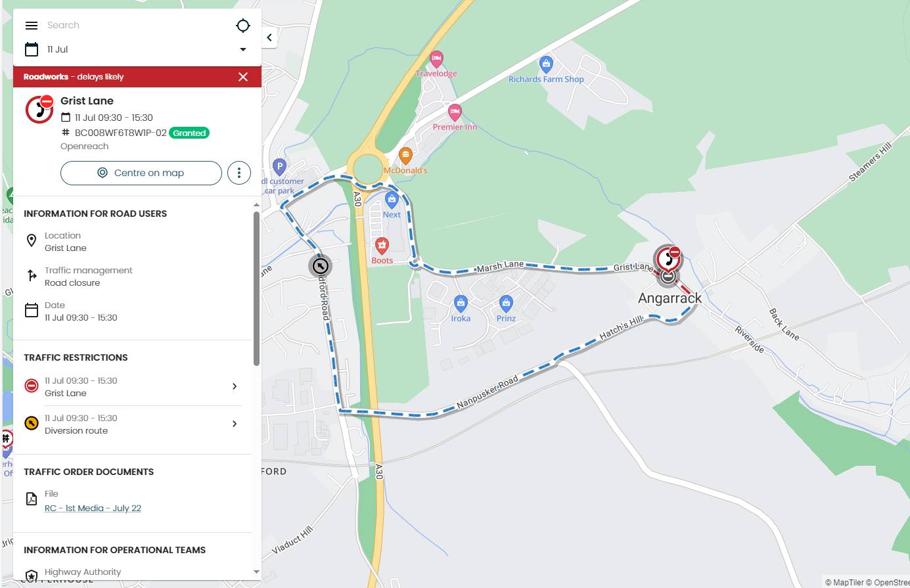Expand the date dropdown arrow
The height and width of the screenshot is (588, 910).
tap(242, 49)
